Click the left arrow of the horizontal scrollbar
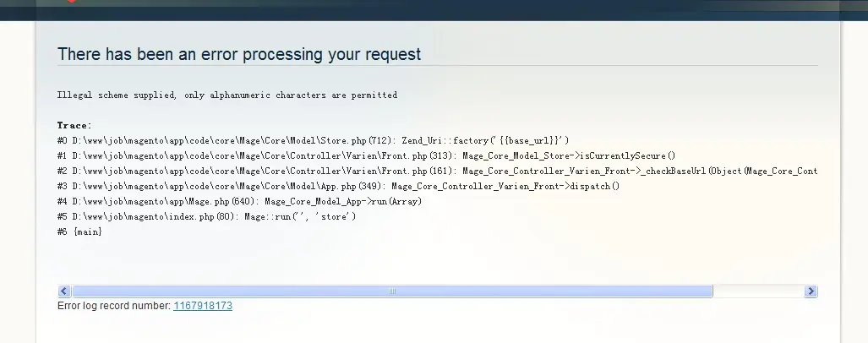Screen dimensions: 868x343 click(64, 291)
